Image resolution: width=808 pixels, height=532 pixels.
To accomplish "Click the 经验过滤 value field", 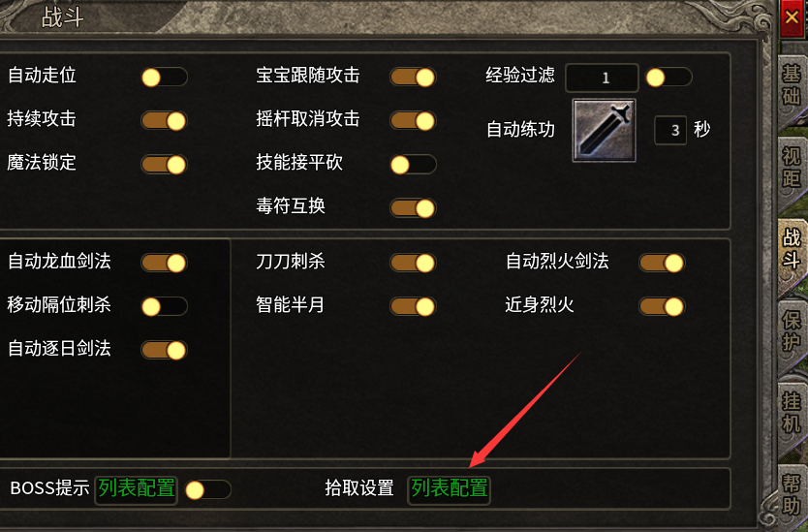I will coord(602,78).
